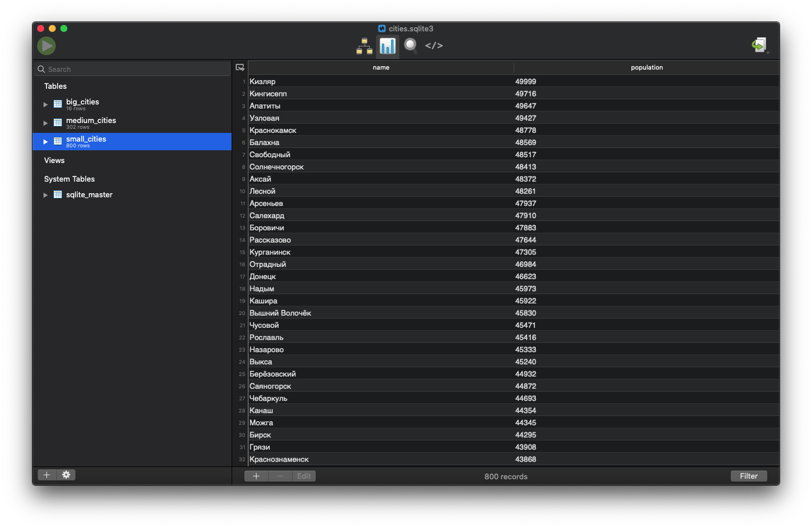Select the small_cities table

(132, 142)
